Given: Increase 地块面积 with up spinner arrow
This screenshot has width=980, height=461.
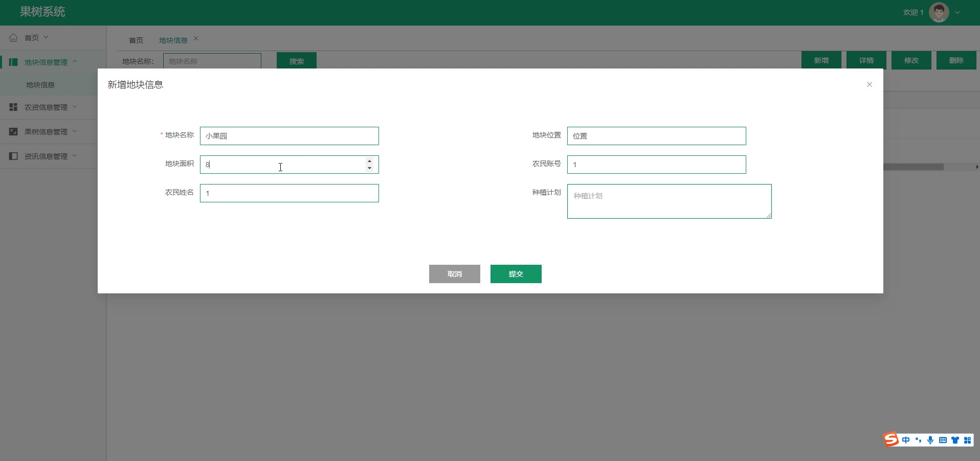Looking at the screenshot, I should (369, 162).
